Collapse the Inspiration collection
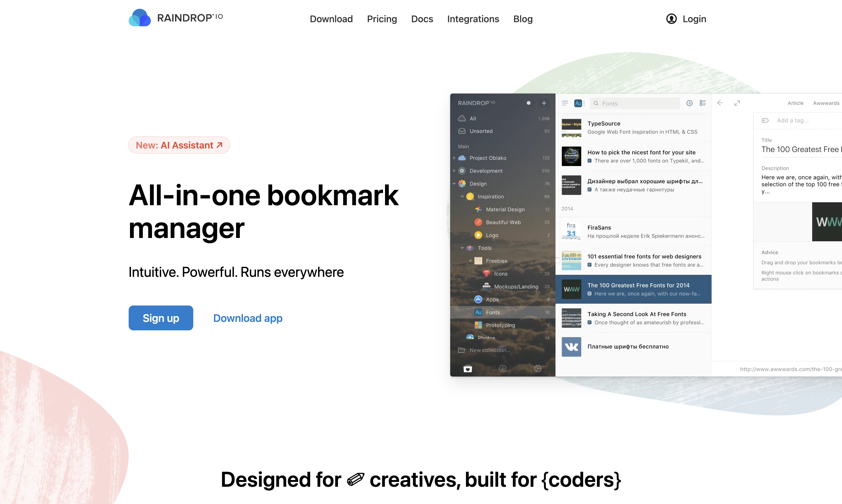This screenshot has width=842, height=504. pyautogui.click(x=462, y=197)
